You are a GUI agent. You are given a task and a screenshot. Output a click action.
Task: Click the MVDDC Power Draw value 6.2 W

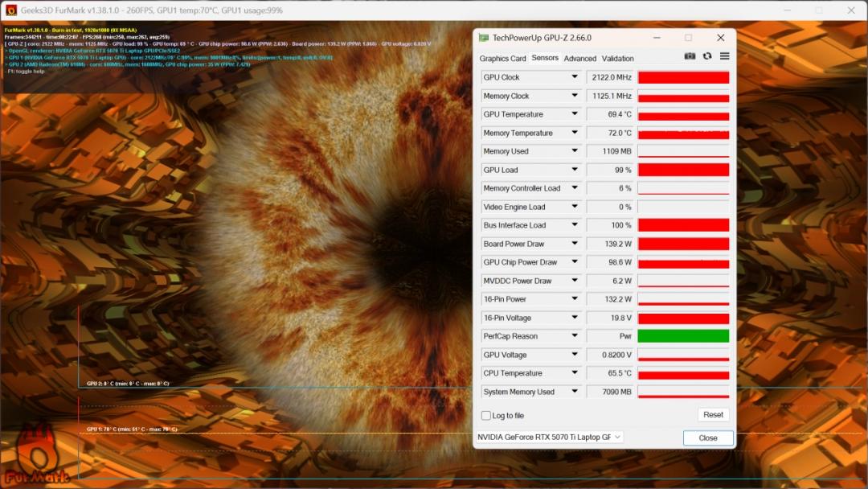click(x=621, y=281)
